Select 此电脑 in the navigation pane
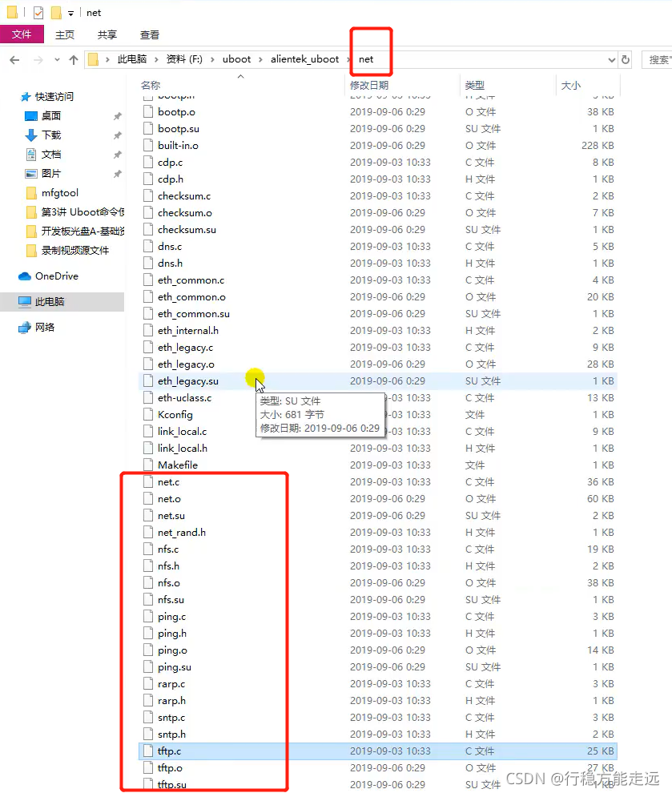This screenshot has height=793, width=672. (50, 301)
